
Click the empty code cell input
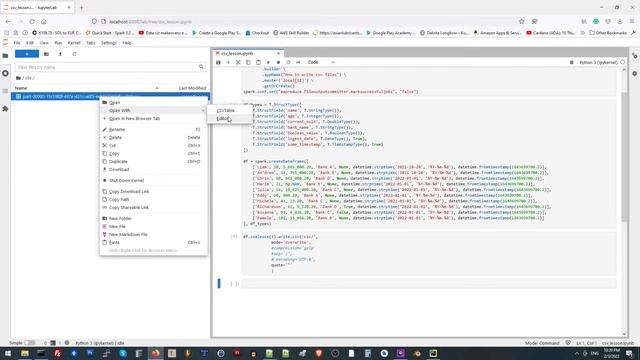pos(429,284)
